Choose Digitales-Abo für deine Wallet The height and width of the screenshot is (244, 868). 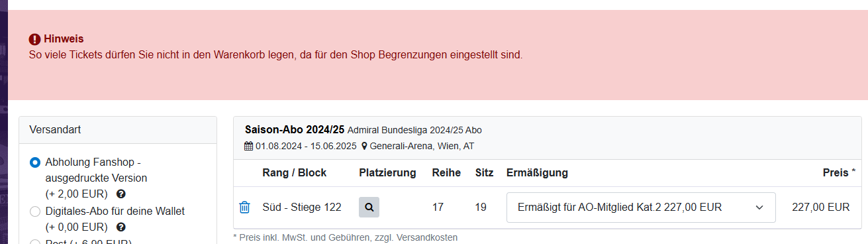pos(35,212)
